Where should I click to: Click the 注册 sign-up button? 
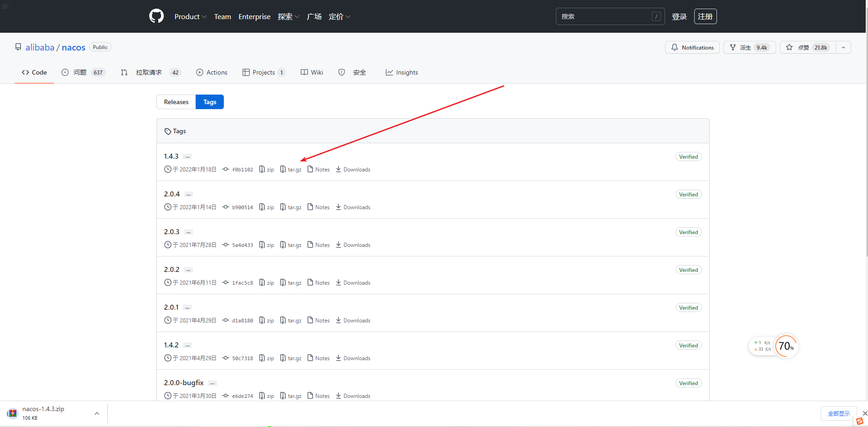click(x=705, y=16)
